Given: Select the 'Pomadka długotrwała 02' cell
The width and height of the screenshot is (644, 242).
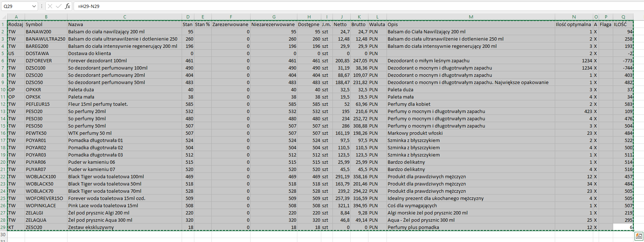Looking at the screenshot, I should point(125,147).
